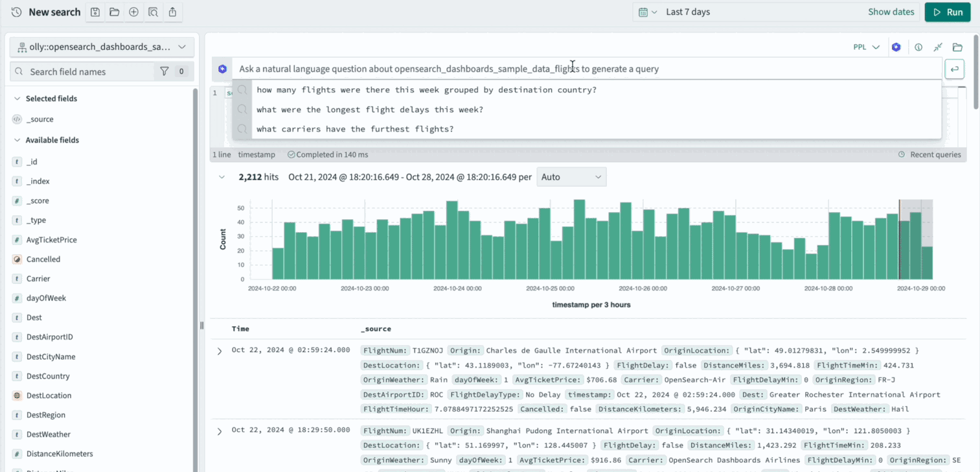Click the Show dates link

click(x=891, y=12)
